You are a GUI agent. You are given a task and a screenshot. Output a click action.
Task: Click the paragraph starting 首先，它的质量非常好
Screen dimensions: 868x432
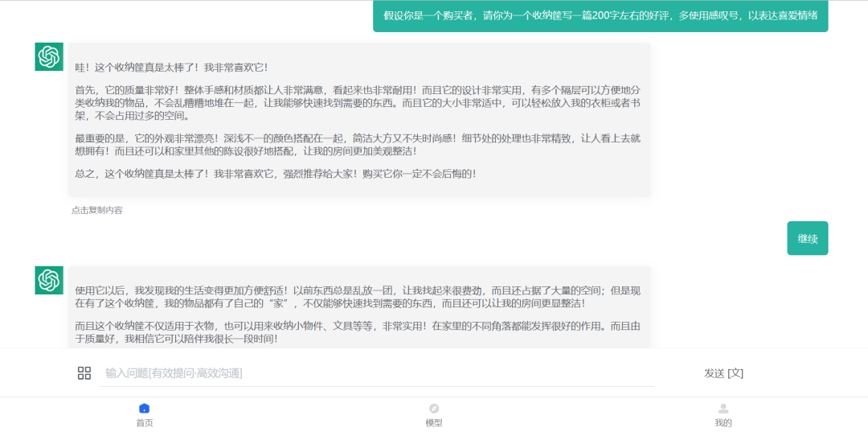(x=358, y=103)
